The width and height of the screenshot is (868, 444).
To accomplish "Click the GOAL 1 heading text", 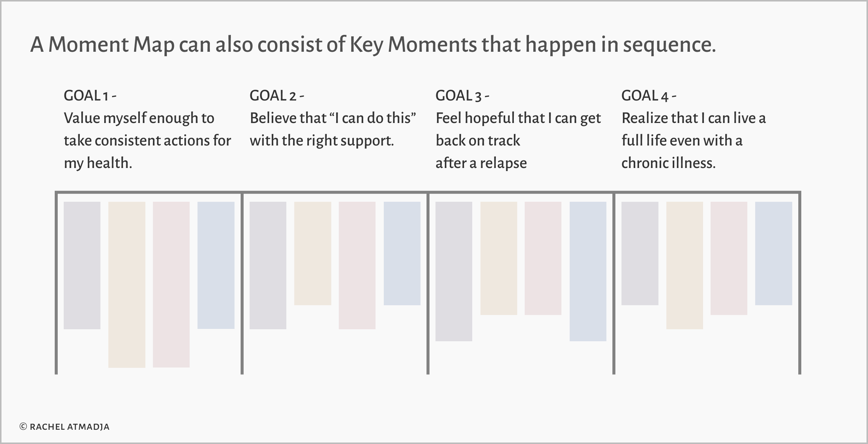I will [x=90, y=96].
